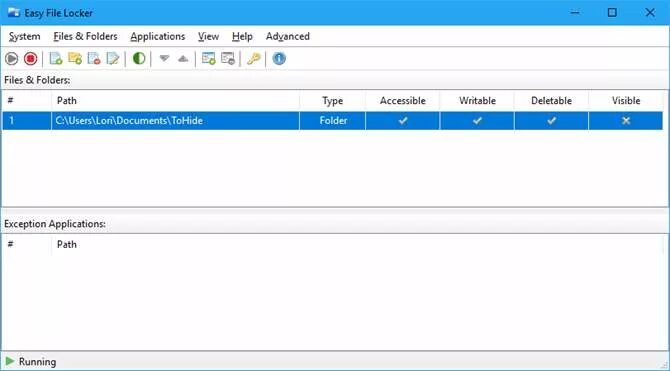The image size is (670, 371).
Task: Minimize the Easy File Locker window
Action: [x=575, y=12]
